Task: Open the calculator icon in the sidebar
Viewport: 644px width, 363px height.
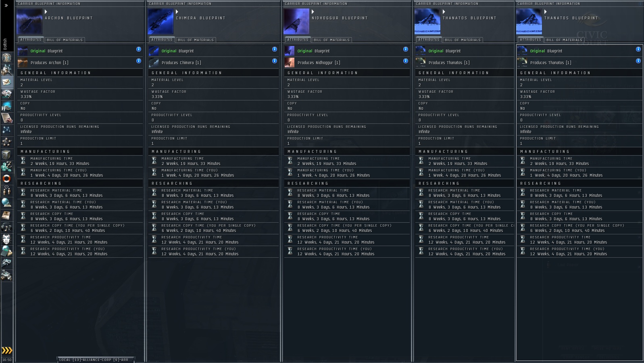Action: point(6,251)
